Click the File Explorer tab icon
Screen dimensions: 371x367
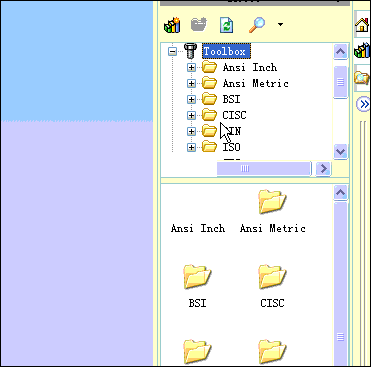(362, 78)
